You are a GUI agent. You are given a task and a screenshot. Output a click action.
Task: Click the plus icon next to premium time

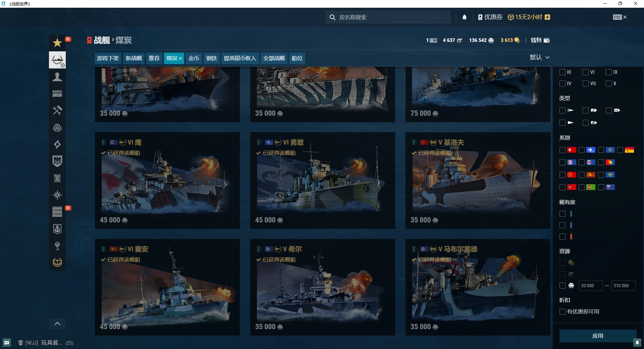click(x=547, y=17)
